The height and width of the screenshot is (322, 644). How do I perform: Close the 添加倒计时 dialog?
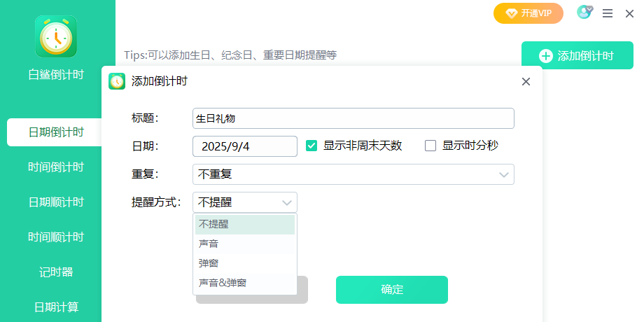point(526,82)
